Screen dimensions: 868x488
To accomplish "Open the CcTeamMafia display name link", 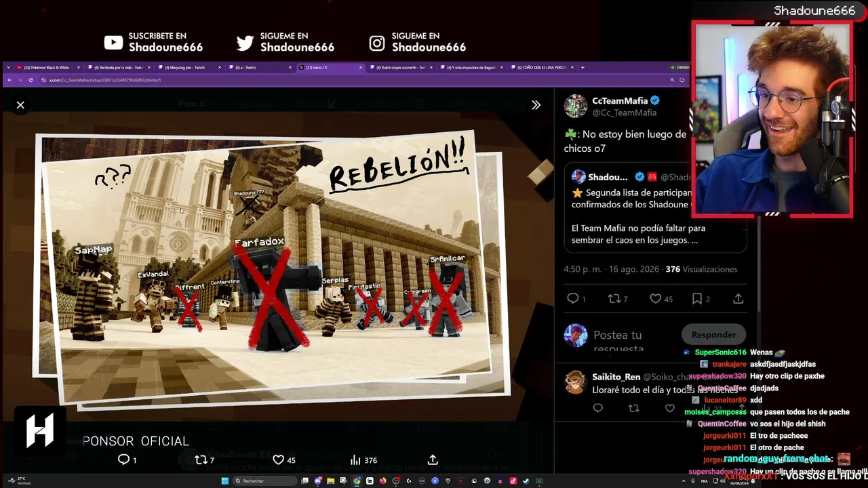I will (x=620, y=101).
